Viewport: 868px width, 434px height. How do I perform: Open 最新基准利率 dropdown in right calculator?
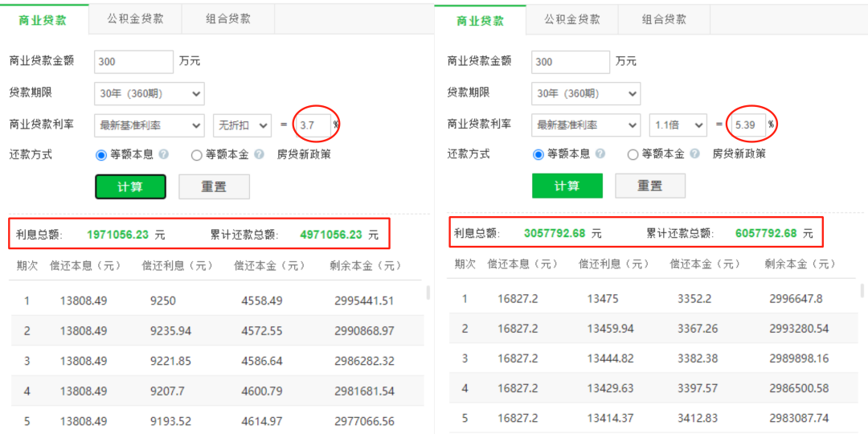[x=586, y=125]
